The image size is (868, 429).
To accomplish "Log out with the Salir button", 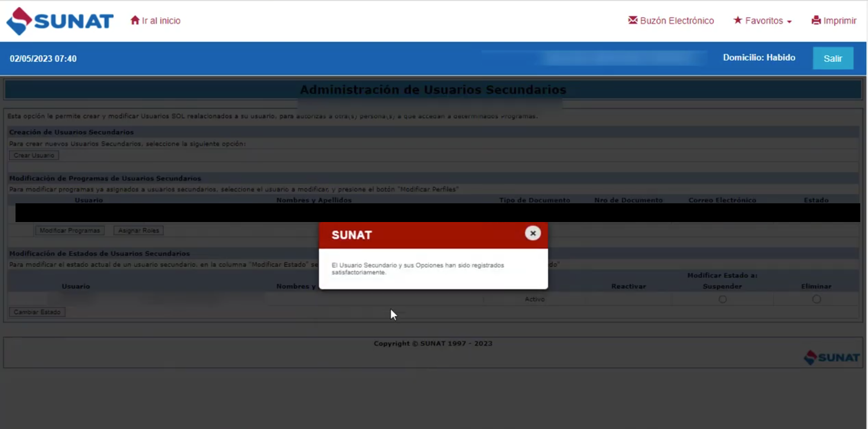I will coord(833,58).
